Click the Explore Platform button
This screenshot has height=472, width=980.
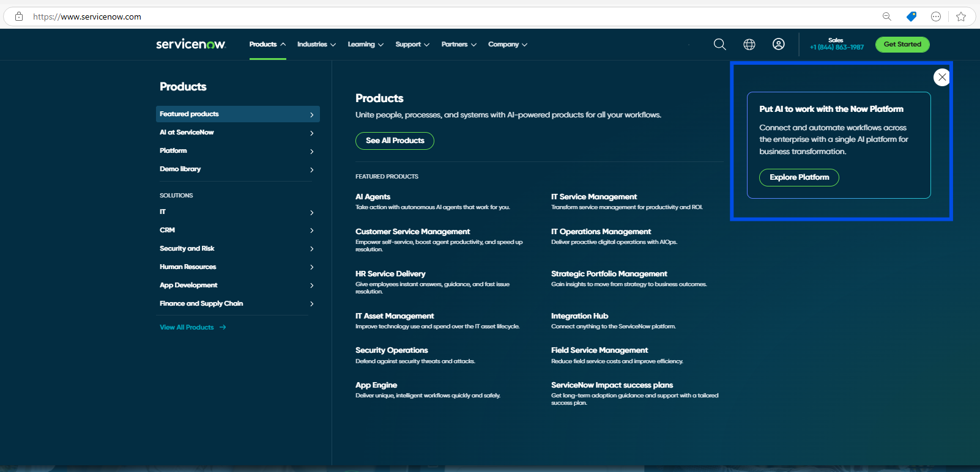pyautogui.click(x=799, y=177)
